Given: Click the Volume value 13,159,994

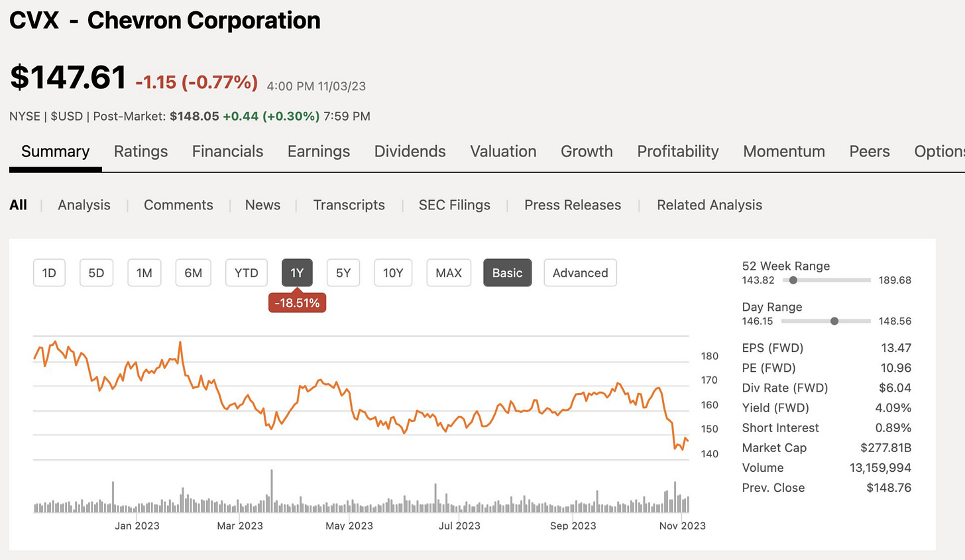Looking at the screenshot, I should tap(880, 467).
